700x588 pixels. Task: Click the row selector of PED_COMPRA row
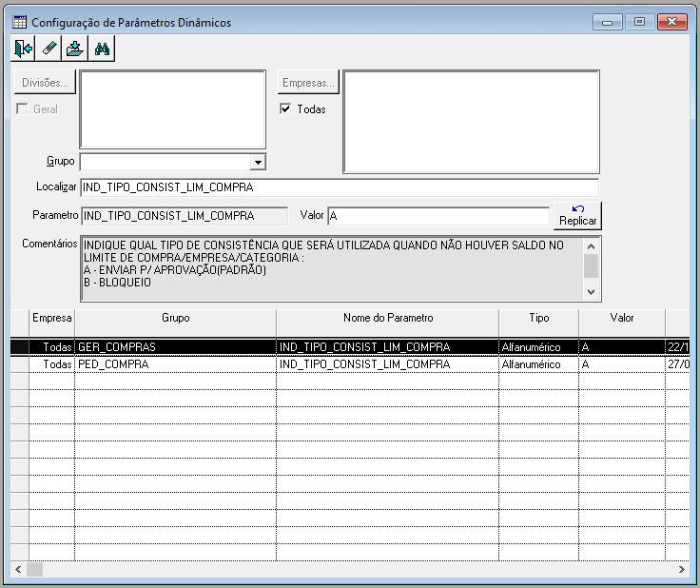click(20, 364)
